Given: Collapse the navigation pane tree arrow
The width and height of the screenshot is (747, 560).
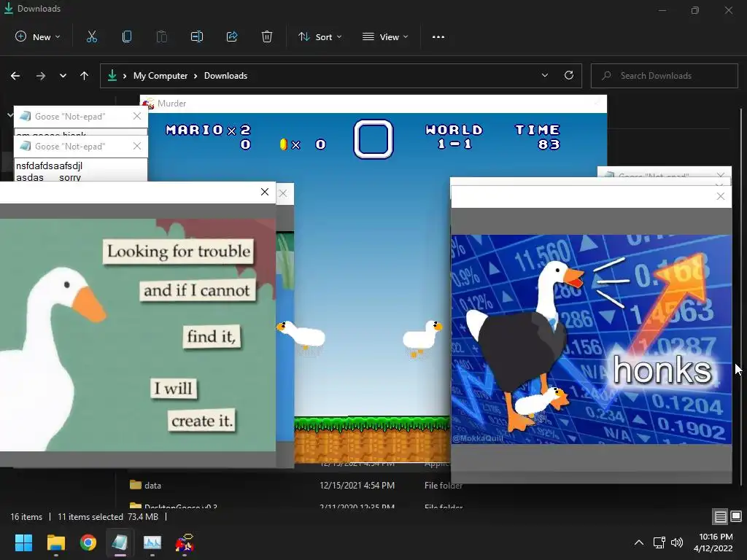Looking at the screenshot, I should pyautogui.click(x=10, y=115).
